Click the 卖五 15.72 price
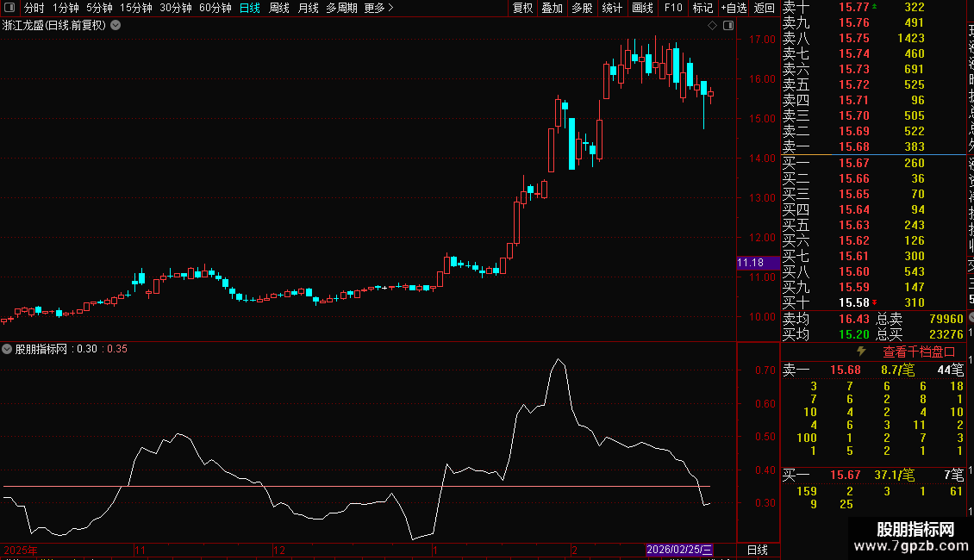The image size is (974, 560). [x=854, y=84]
